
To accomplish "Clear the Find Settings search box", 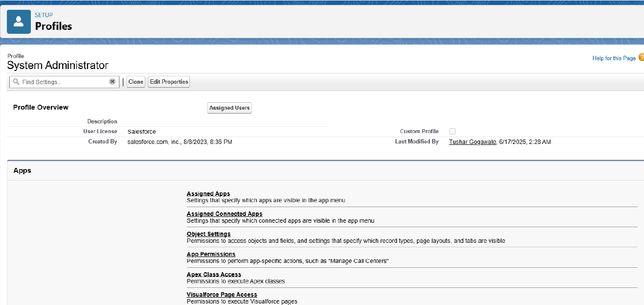I will (x=112, y=82).
